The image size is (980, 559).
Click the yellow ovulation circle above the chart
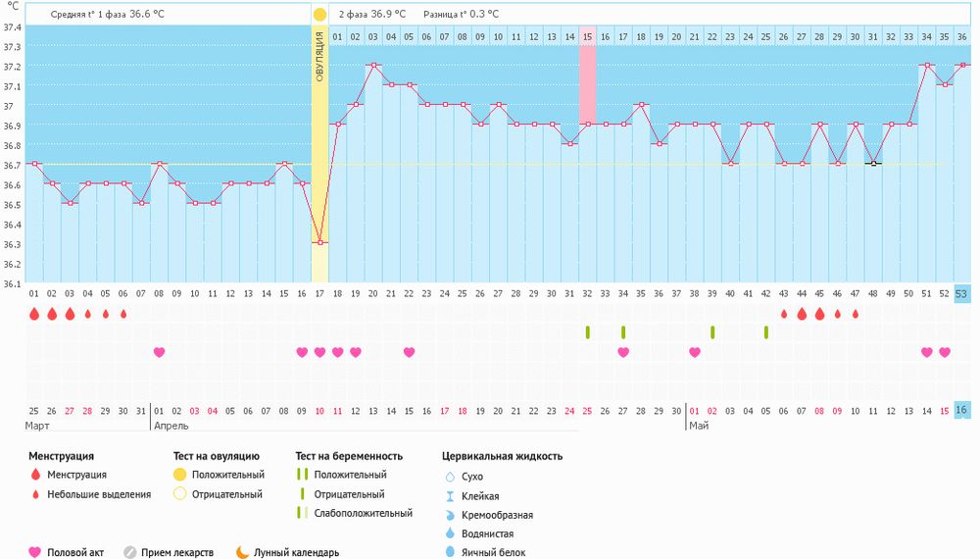pyautogui.click(x=319, y=15)
